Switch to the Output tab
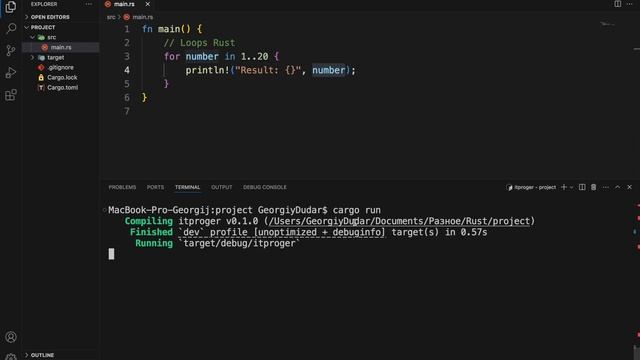Image resolution: width=640 pixels, height=360 pixels. pyautogui.click(x=222, y=187)
